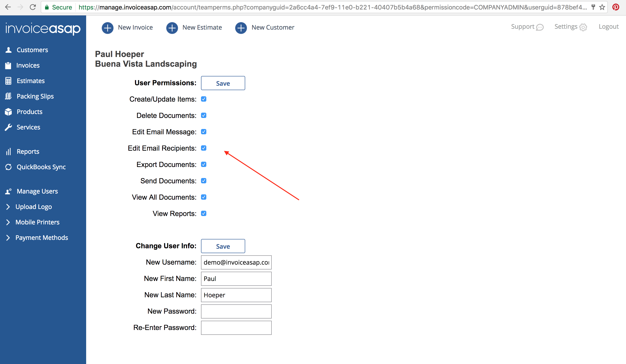Viewport: 626px width, 364px height.
Task: Open Manage Users in the sidebar
Action: pyautogui.click(x=37, y=191)
